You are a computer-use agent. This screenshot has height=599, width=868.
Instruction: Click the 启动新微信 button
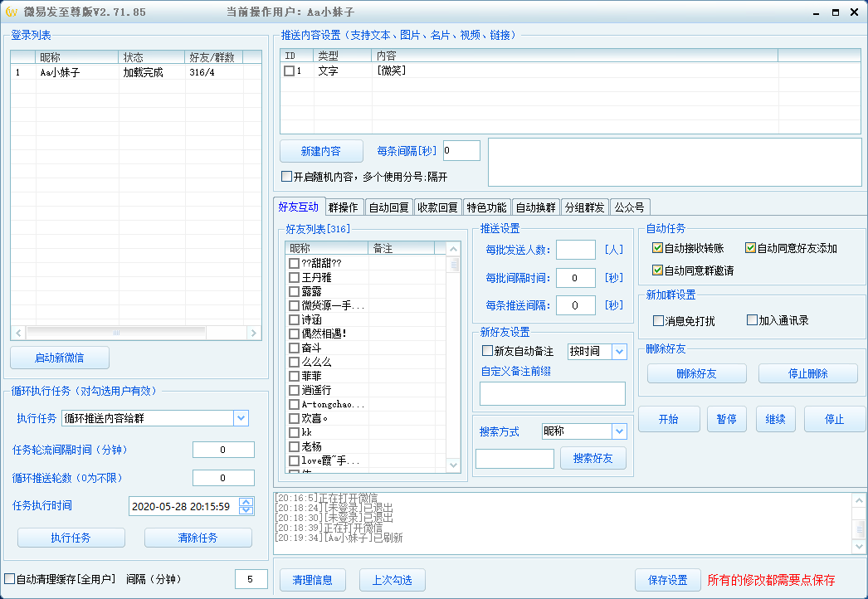pos(59,358)
